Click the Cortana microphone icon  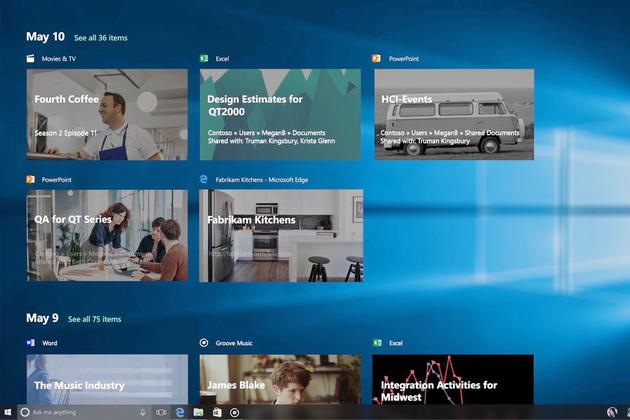click(x=143, y=412)
